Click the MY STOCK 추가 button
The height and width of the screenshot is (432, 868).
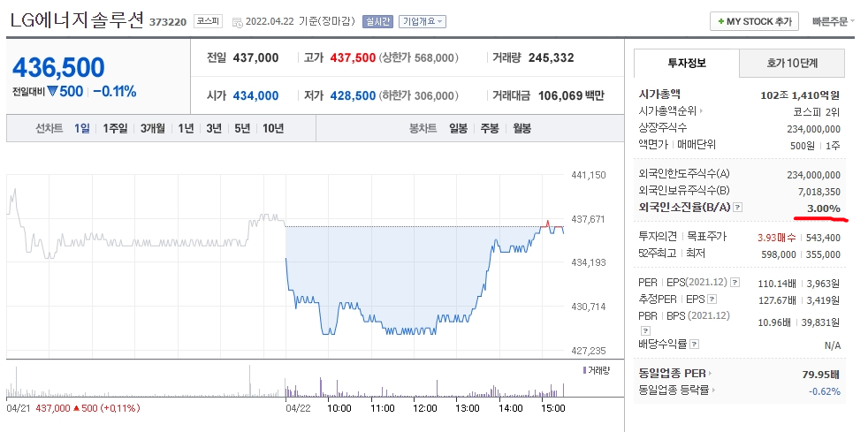755,21
